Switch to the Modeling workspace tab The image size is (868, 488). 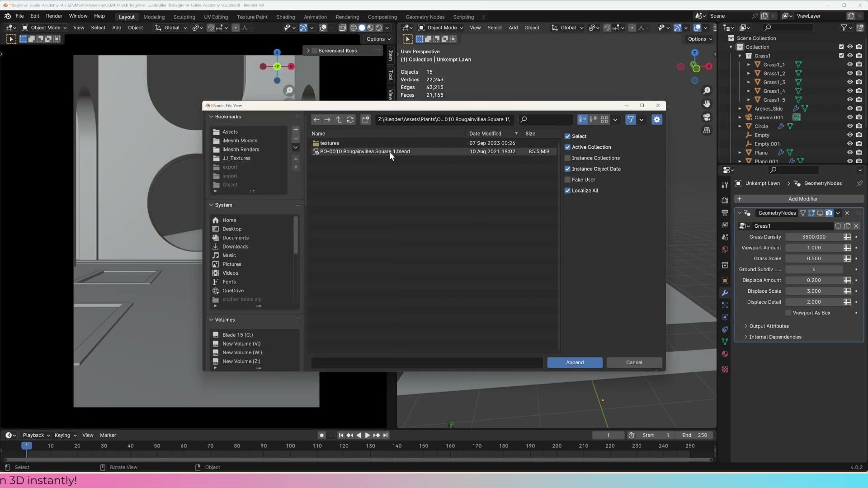pos(154,17)
